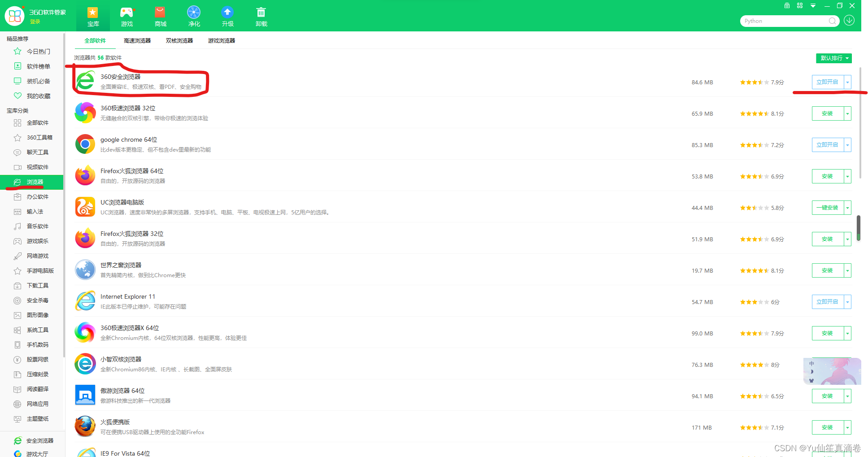This screenshot has width=868, height=457.
Task: Switch to 全部软件 tab
Action: click(95, 41)
